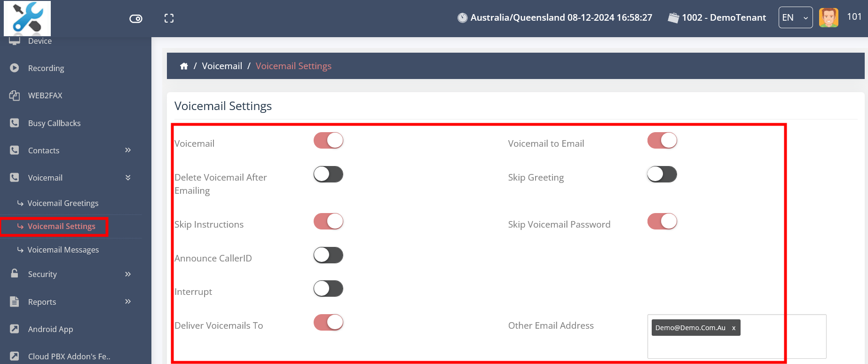868x364 pixels.
Task: Expand the Security menu section
Action: [x=128, y=274]
